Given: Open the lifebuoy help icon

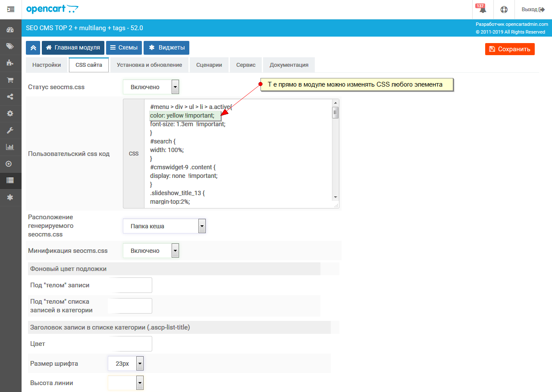Looking at the screenshot, I should tap(504, 9).
